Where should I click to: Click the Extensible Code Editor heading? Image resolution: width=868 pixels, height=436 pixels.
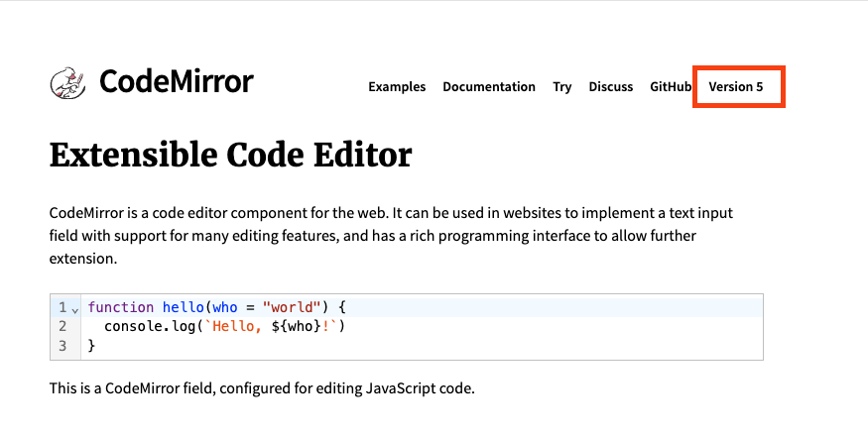point(230,155)
